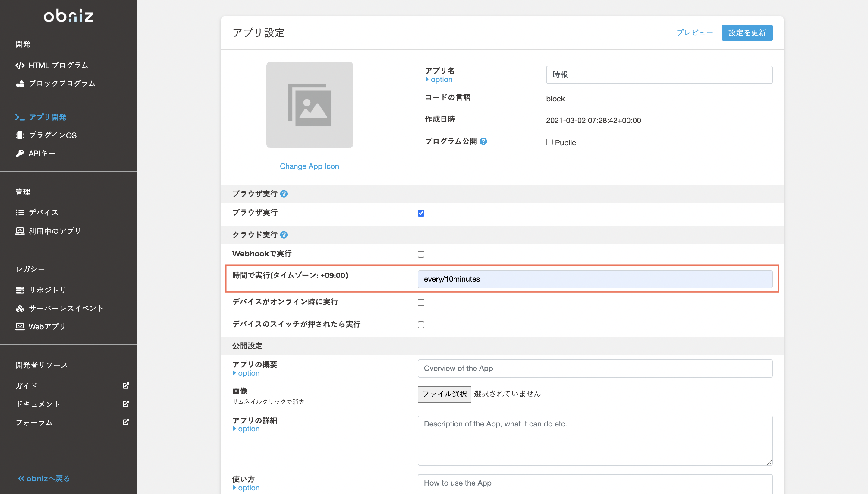Click the 設定を更新 button
The height and width of the screenshot is (494, 868).
pos(747,33)
